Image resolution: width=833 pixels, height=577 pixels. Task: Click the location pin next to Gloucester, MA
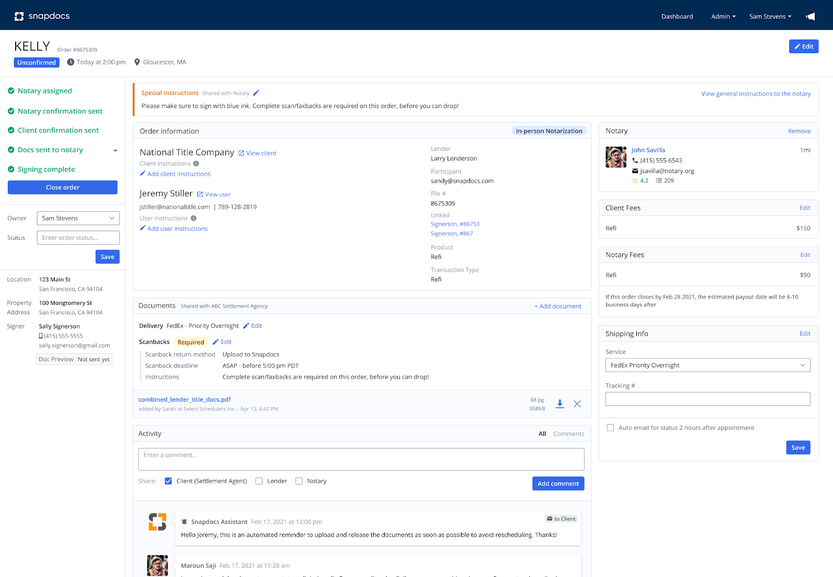[x=137, y=62]
